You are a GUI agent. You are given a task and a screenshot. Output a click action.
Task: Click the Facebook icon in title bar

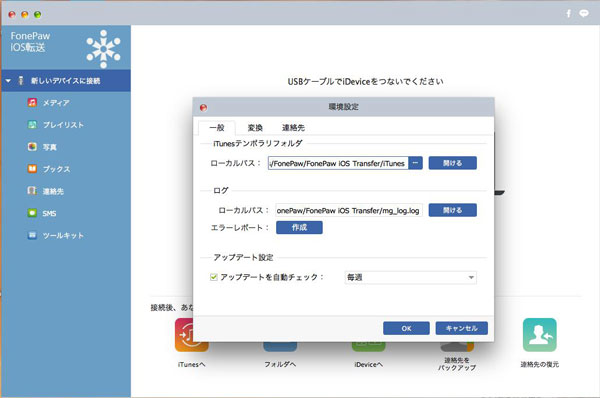pyautogui.click(x=569, y=14)
